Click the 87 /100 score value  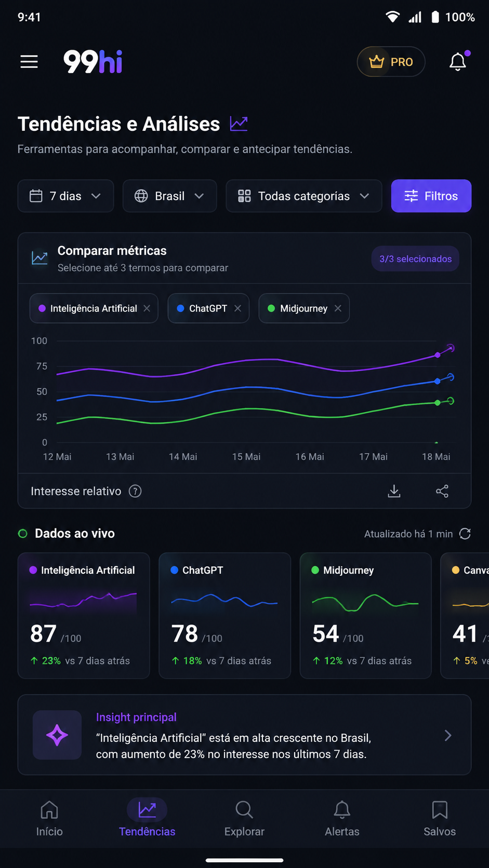56,634
